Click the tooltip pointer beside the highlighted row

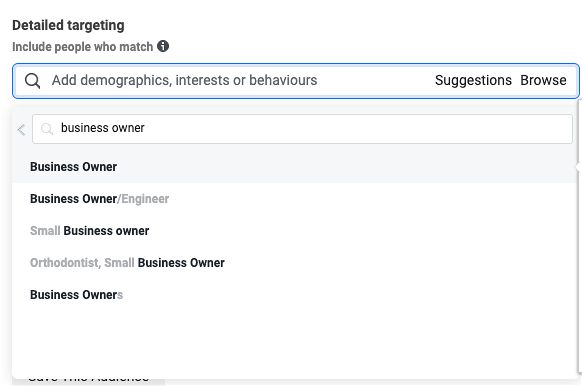pos(579,167)
